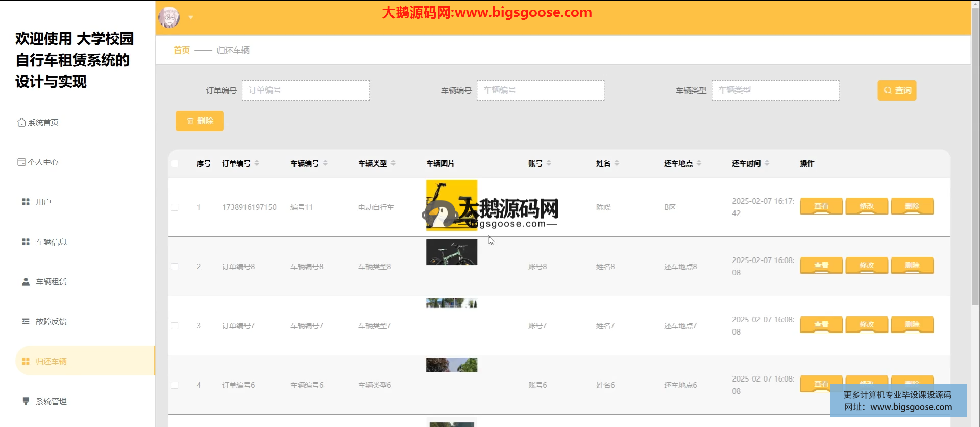Image resolution: width=980 pixels, height=427 pixels.
Task: Click the user avatar icon
Action: click(169, 17)
